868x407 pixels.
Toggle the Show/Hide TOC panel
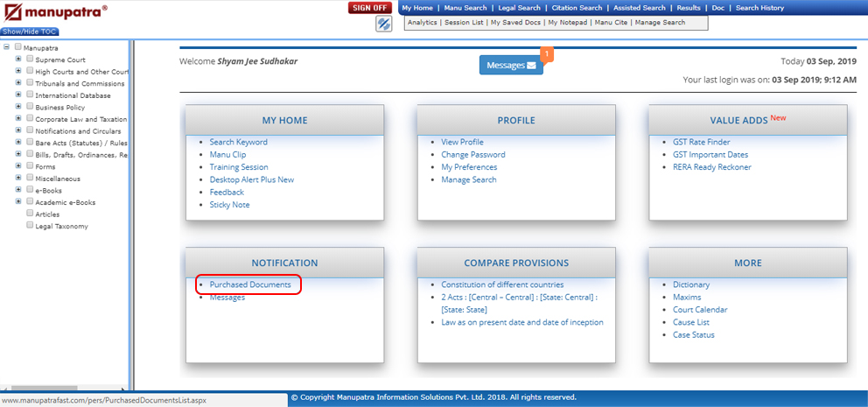pyautogui.click(x=30, y=31)
